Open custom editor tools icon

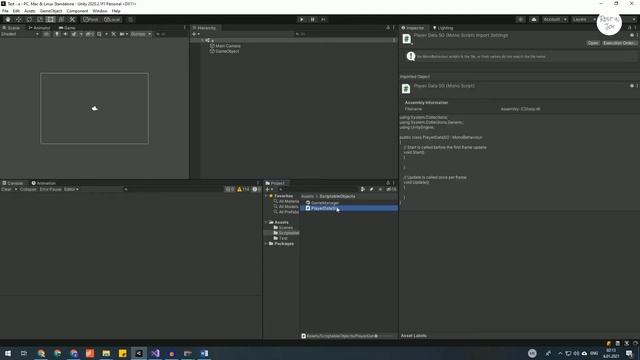(x=72, y=19)
